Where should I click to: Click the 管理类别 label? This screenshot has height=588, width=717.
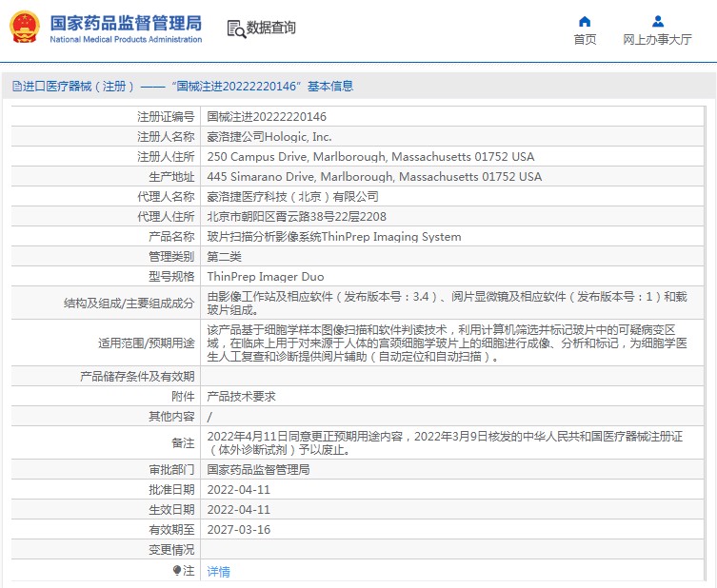click(171, 257)
